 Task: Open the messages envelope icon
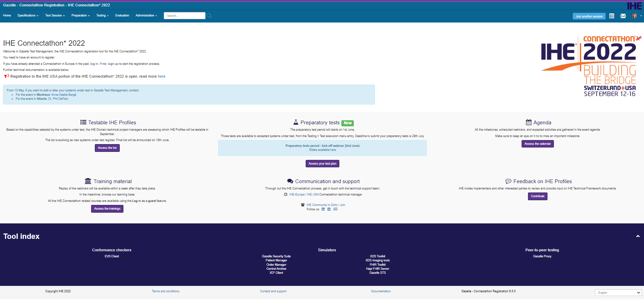tap(623, 16)
